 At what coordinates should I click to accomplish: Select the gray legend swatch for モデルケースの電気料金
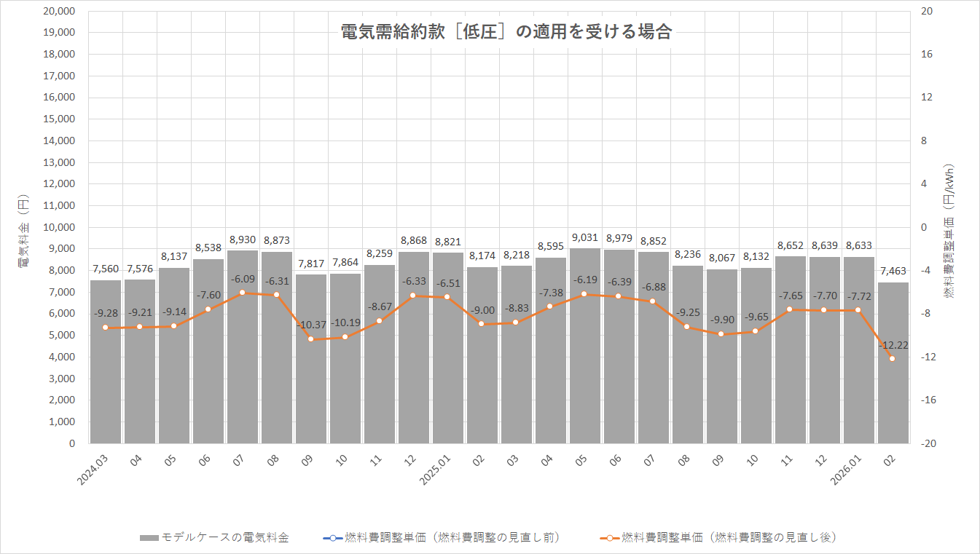[149, 538]
